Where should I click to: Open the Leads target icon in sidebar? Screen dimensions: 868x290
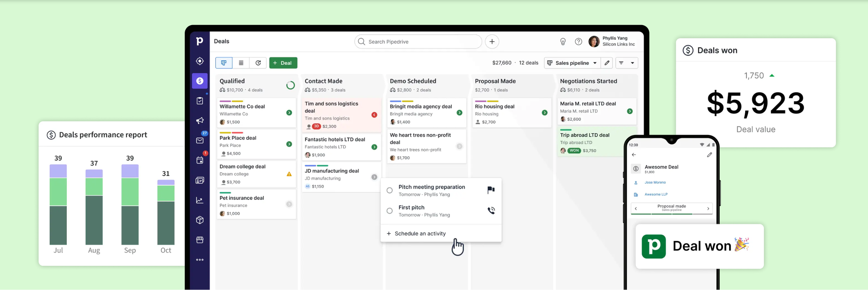pos(200,61)
